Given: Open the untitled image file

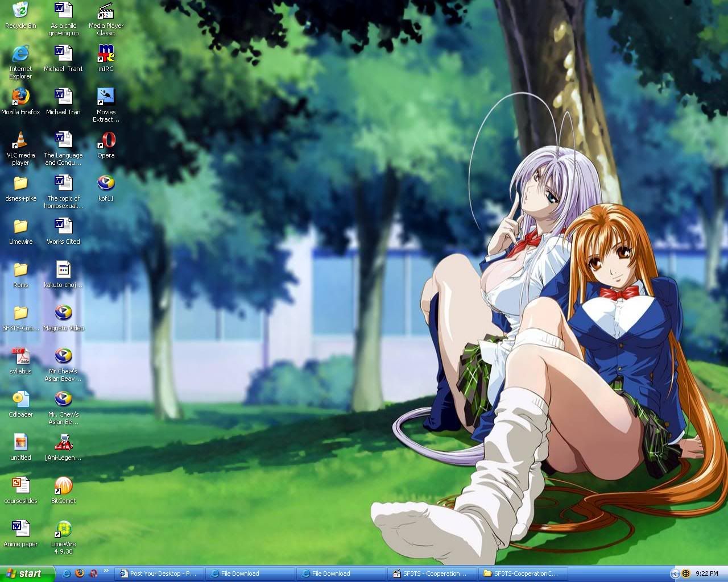Looking at the screenshot, I should (20, 447).
